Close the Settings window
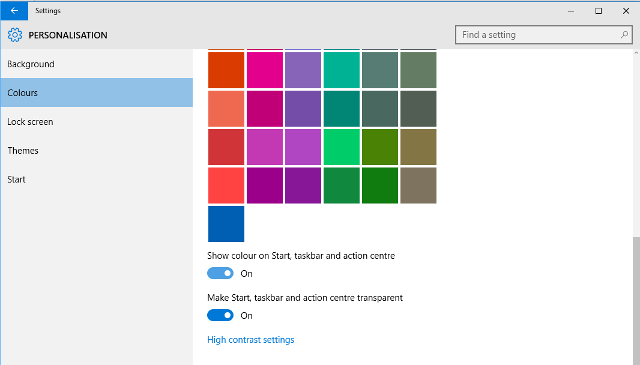 coord(626,11)
